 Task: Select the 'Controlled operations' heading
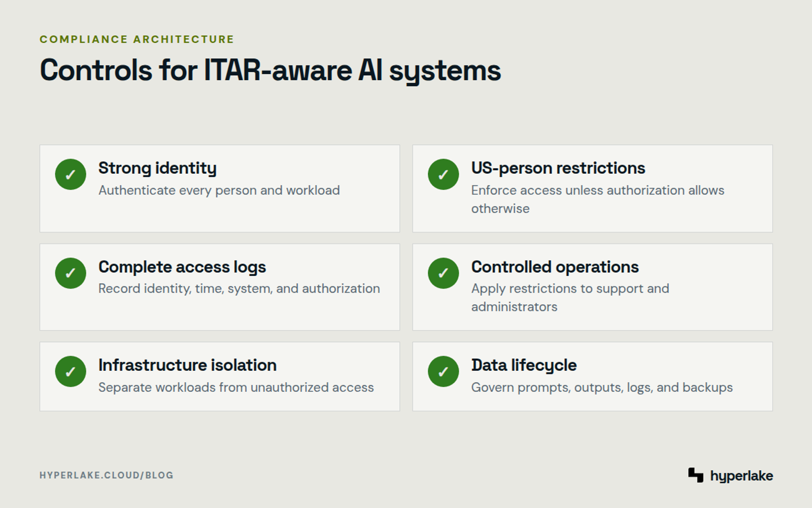pyautogui.click(x=555, y=267)
